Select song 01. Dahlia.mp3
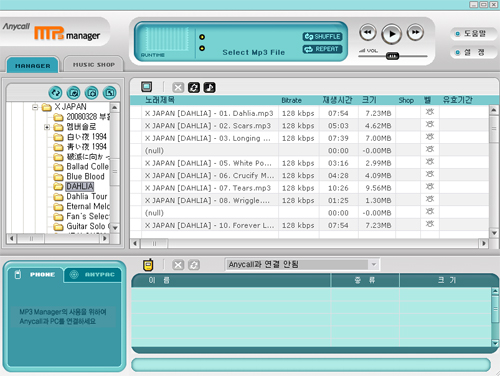Image resolution: width=500 pixels, height=376 pixels. pos(209,113)
